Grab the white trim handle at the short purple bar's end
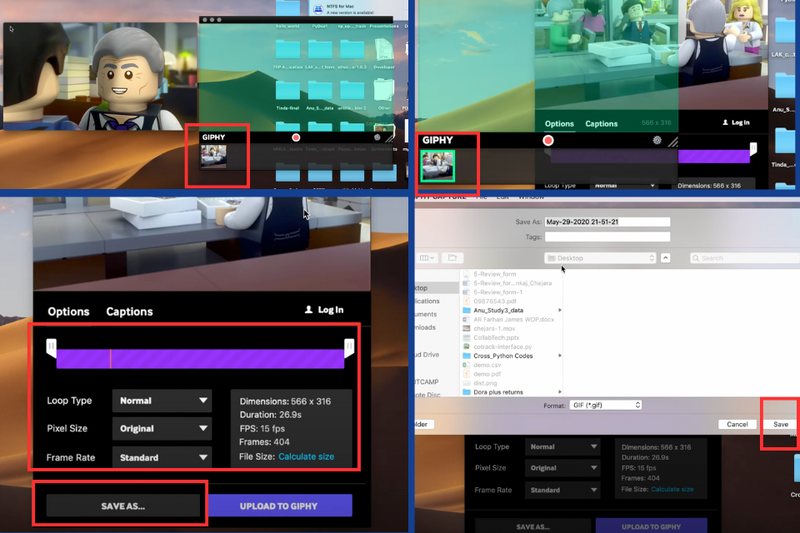The image size is (800, 533). point(753,150)
